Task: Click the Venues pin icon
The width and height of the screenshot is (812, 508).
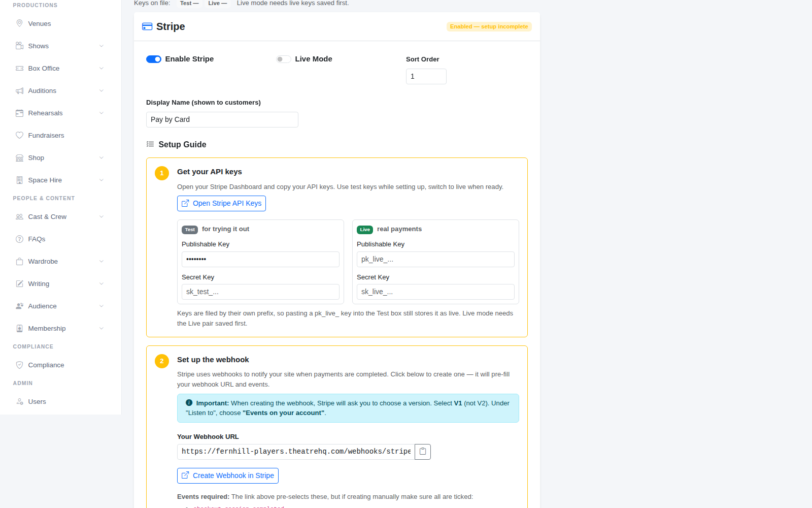Action: coord(19,23)
